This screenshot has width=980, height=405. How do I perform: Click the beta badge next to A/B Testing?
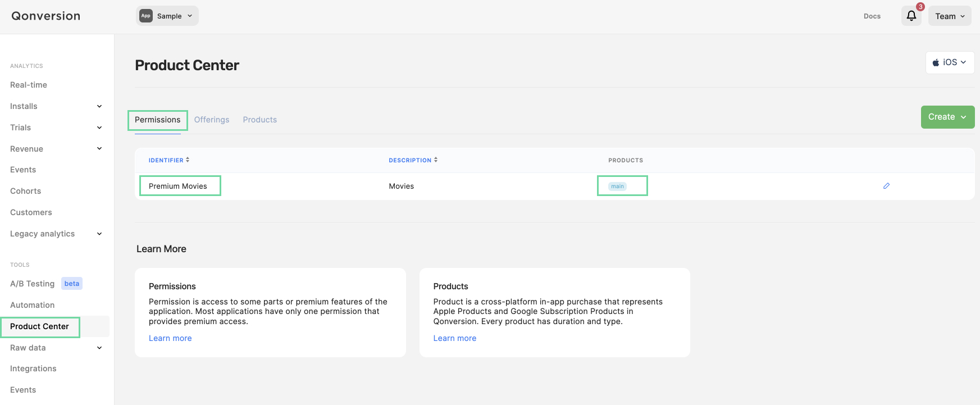tap(72, 284)
